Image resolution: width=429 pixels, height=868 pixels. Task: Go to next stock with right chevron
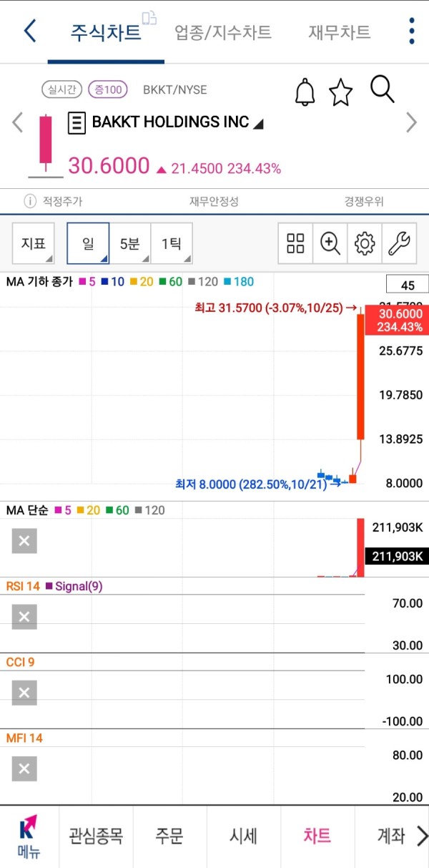tap(411, 123)
